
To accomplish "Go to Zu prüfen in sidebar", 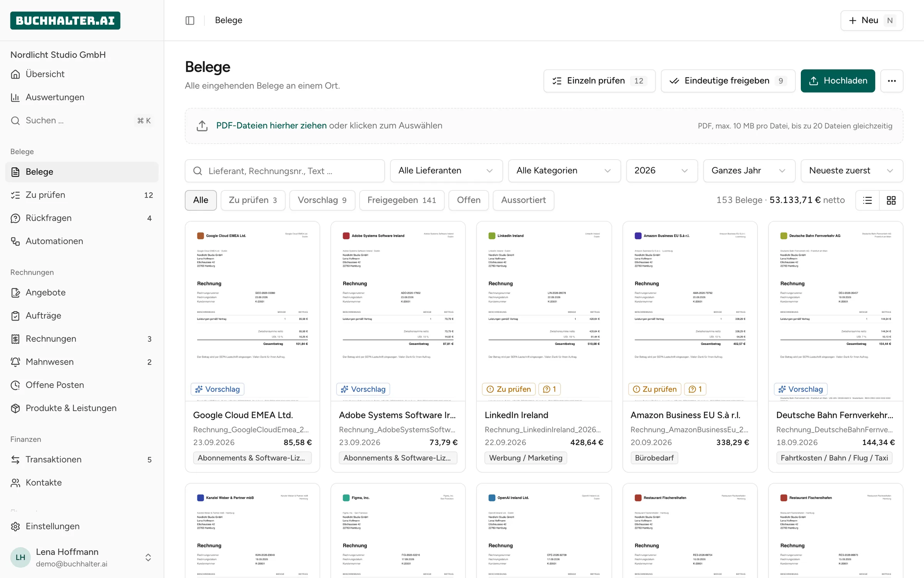I will pyautogui.click(x=82, y=195).
